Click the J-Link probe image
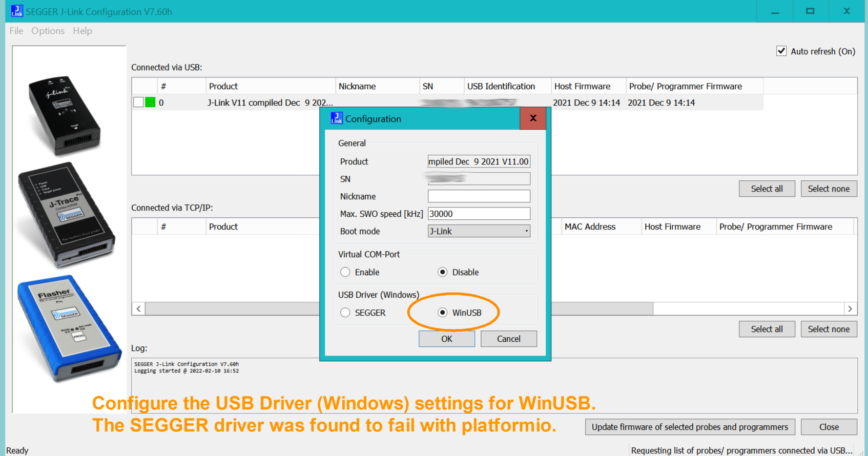 point(65,116)
